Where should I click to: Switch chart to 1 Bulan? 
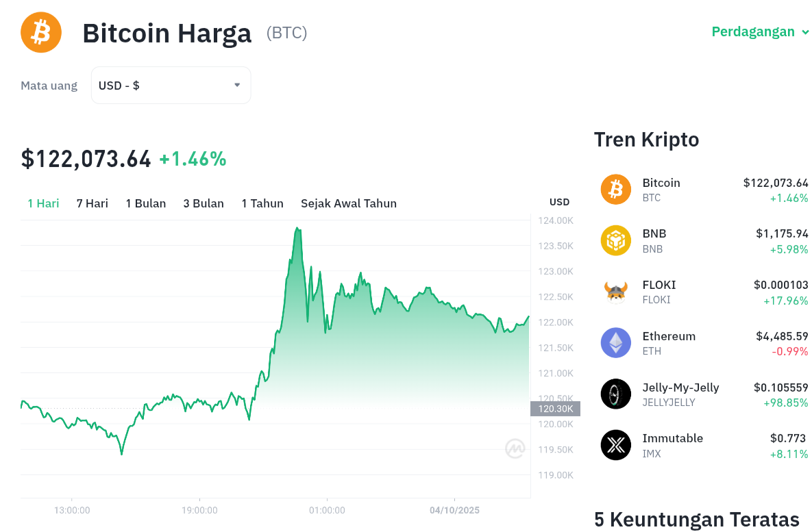click(x=146, y=203)
